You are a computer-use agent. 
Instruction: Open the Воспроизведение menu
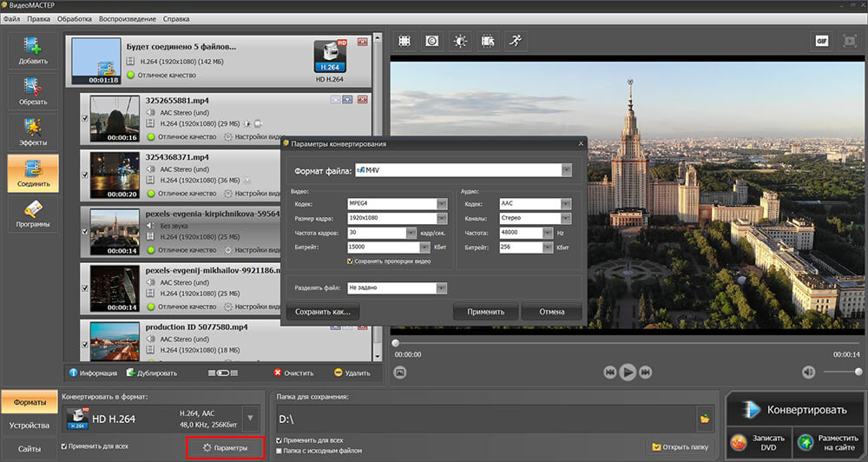tap(128, 19)
